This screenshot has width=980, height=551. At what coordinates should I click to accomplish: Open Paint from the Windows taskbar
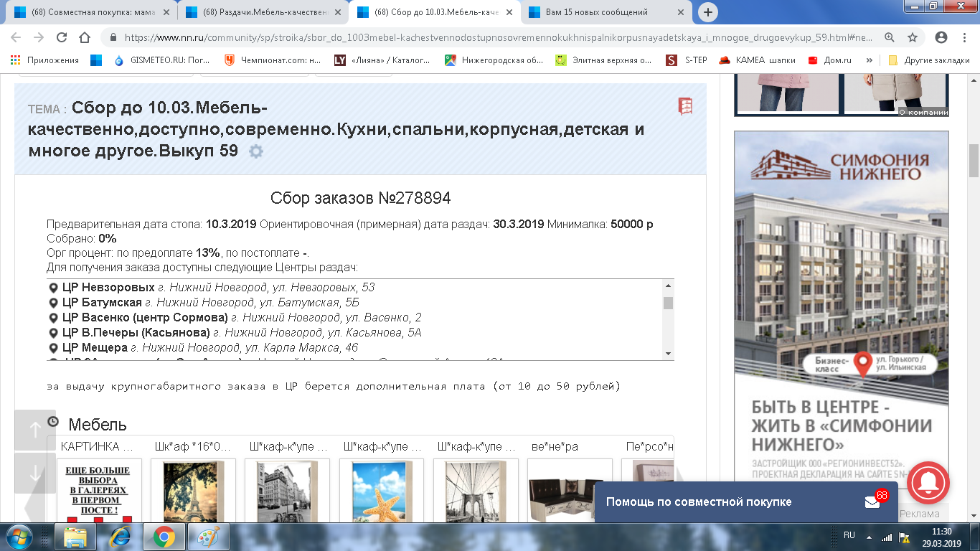pos(208,537)
